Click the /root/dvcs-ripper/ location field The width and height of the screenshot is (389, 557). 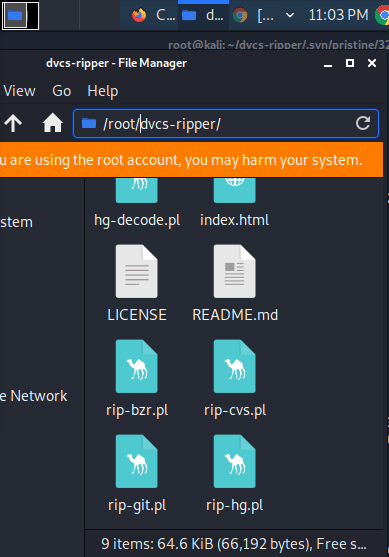pos(226,123)
